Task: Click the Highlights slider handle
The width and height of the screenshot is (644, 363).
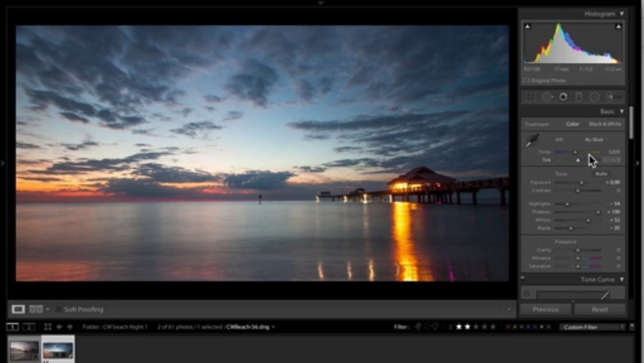Action: (567, 204)
